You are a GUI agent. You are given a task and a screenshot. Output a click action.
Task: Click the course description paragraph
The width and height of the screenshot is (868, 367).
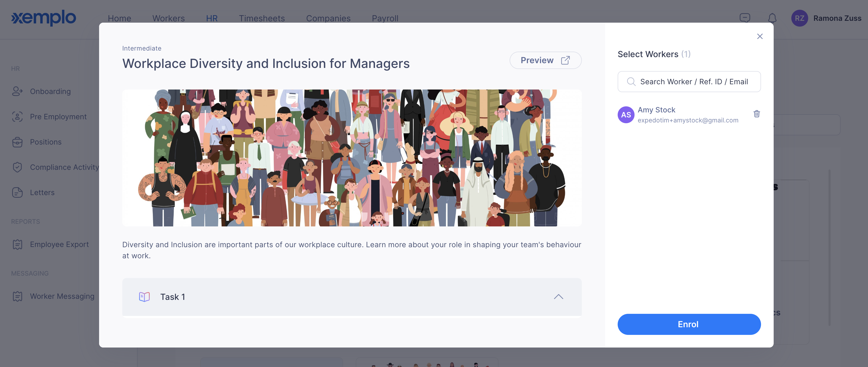[x=352, y=250]
